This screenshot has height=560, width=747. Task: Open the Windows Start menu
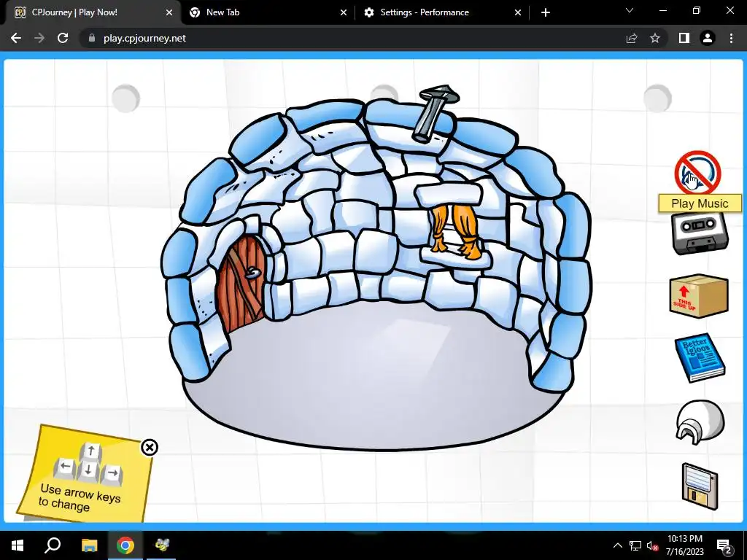[x=18, y=545]
